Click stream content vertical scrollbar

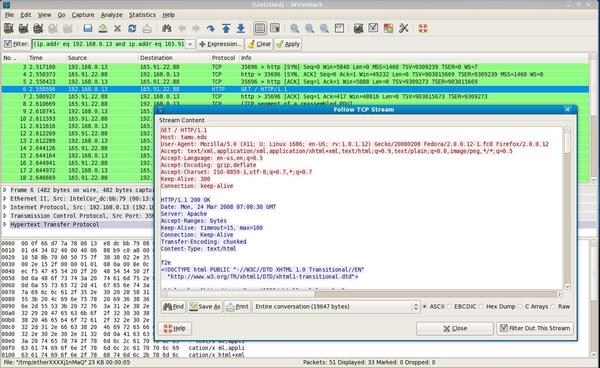point(567,208)
